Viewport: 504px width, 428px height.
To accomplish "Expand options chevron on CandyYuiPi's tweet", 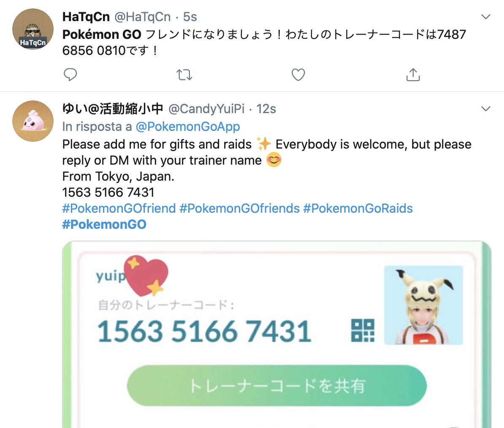I will coord(486,108).
